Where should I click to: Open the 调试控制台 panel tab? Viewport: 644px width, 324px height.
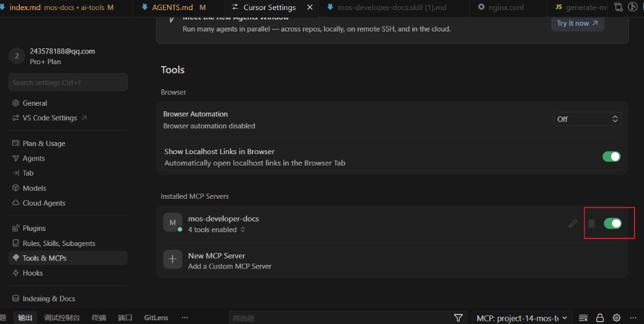62,318
